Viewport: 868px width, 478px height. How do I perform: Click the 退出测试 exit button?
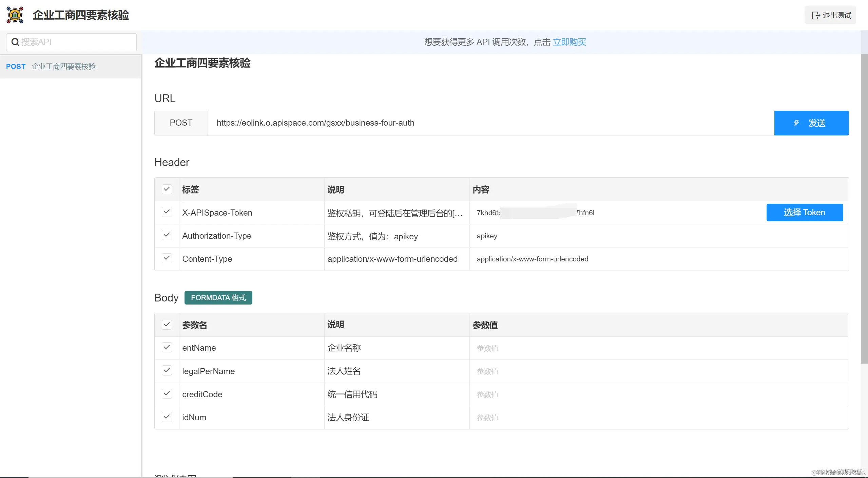pyautogui.click(x=831, y=16)
